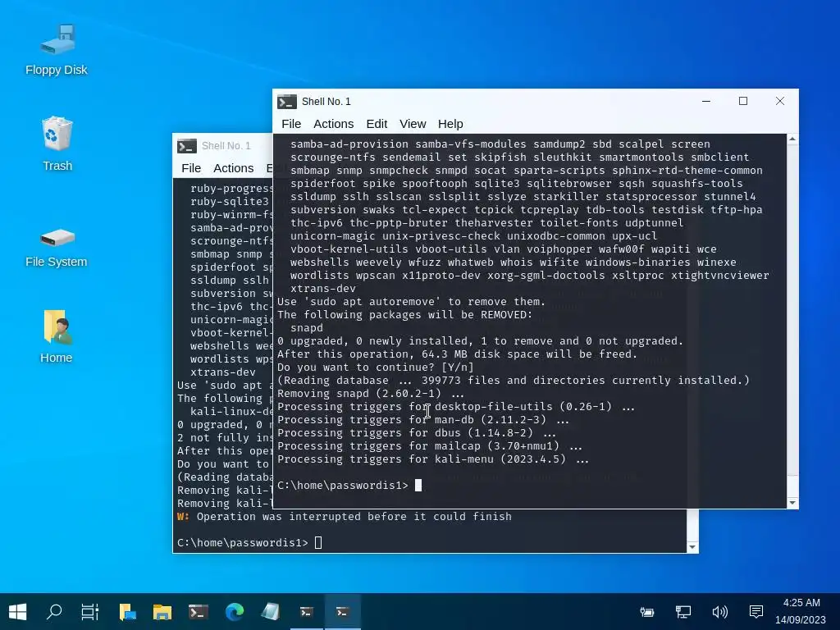Click front window title 'Shell No. 1'

point(326,102)
